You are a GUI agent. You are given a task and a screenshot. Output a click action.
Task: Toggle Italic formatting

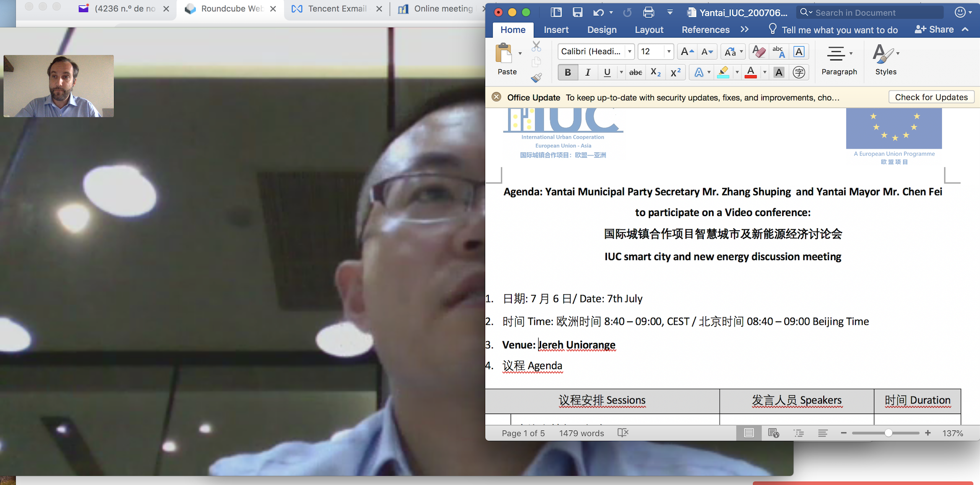pos(588,73)
